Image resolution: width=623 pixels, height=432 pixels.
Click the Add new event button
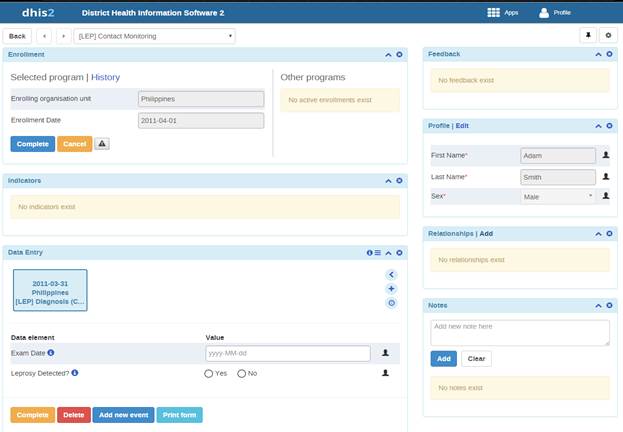123,415
